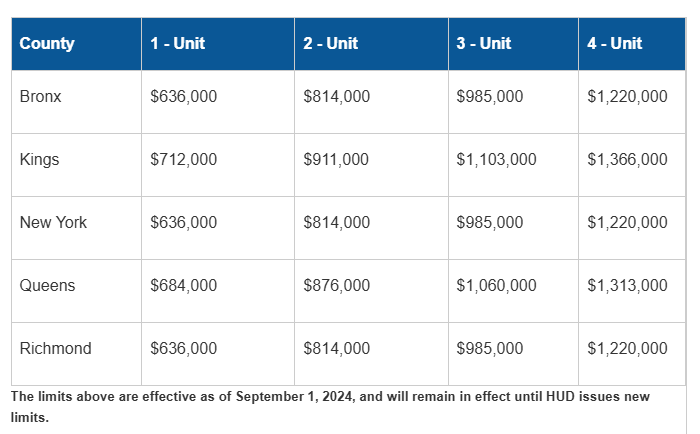Image resolution: width=700 pixels, height=434 pixels.
Task: Click the September 1, 2024 effective date note
Action: pos(330,407)
